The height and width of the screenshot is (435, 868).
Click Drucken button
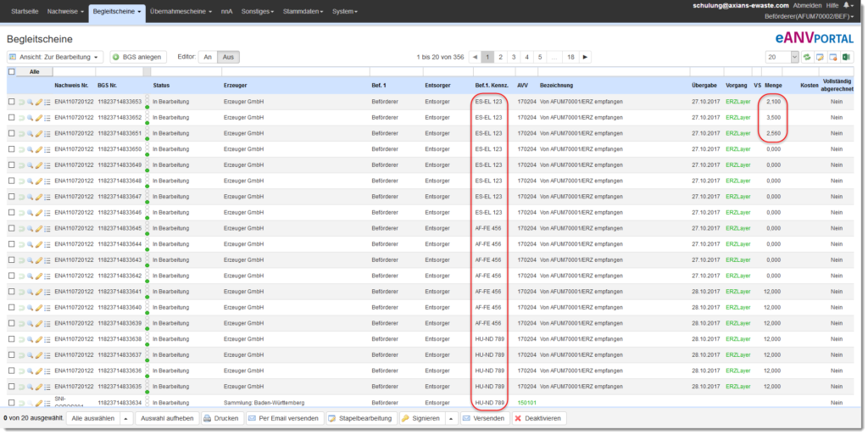point(221,418)
